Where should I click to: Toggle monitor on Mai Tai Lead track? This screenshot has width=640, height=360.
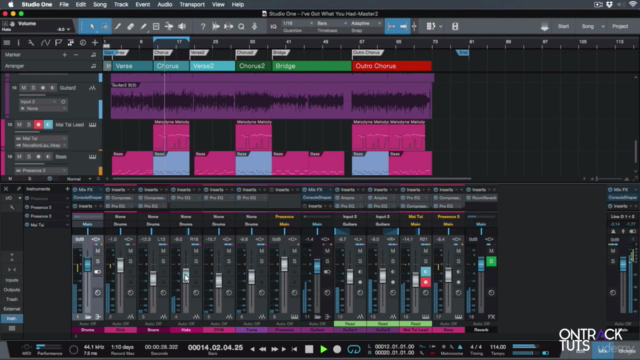click(48, 124)
